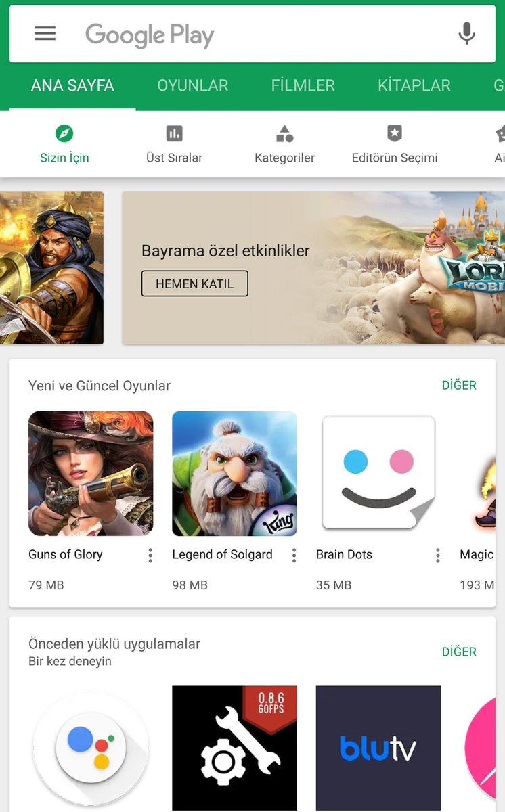Screen dimensions: 505x812
Task: Click the HEMEN KATIL button
Action: coord(195,284)
